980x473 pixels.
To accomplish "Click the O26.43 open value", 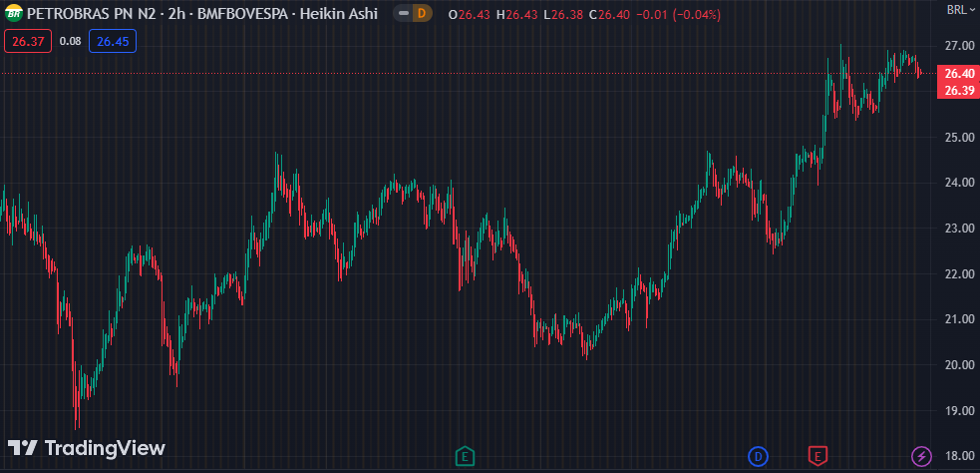I will tap(470, 14).
